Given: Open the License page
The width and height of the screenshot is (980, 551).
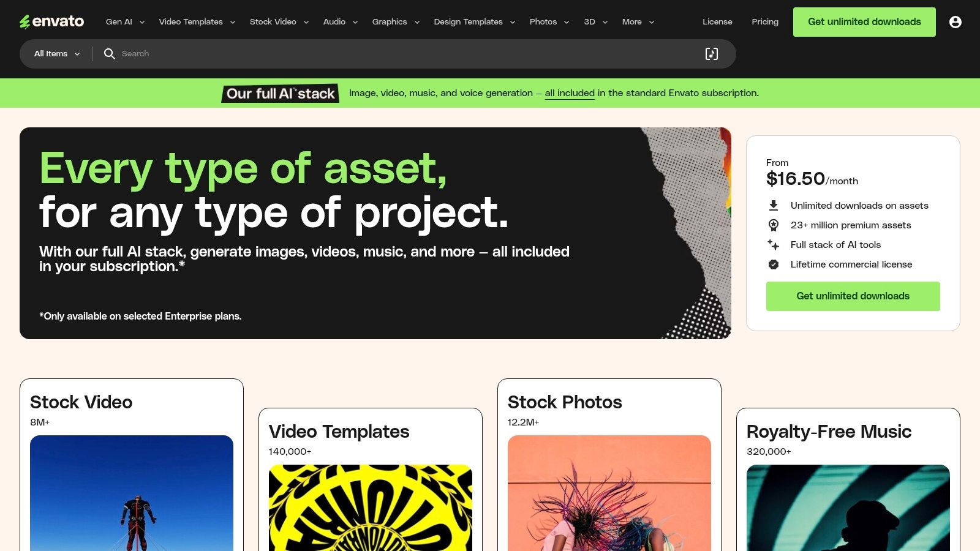Looking at the screenshot, I should [x=717, y=21].
